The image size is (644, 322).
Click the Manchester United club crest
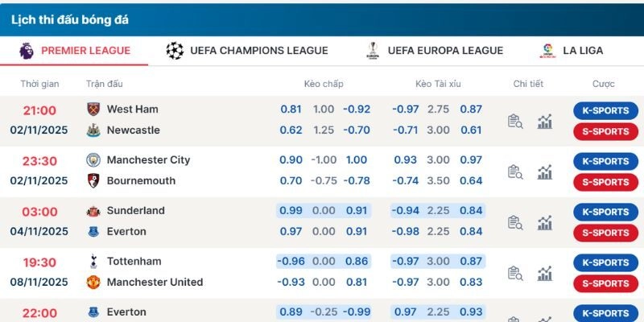pyautogui.click(x=93, y=283)
